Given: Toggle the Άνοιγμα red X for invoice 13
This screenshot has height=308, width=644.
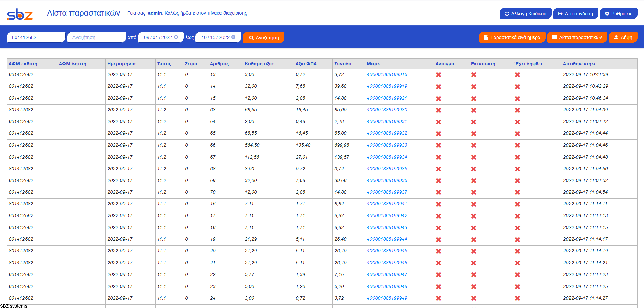Looking at the screenshot, I should pyautogui.click(x=439, y=75).
